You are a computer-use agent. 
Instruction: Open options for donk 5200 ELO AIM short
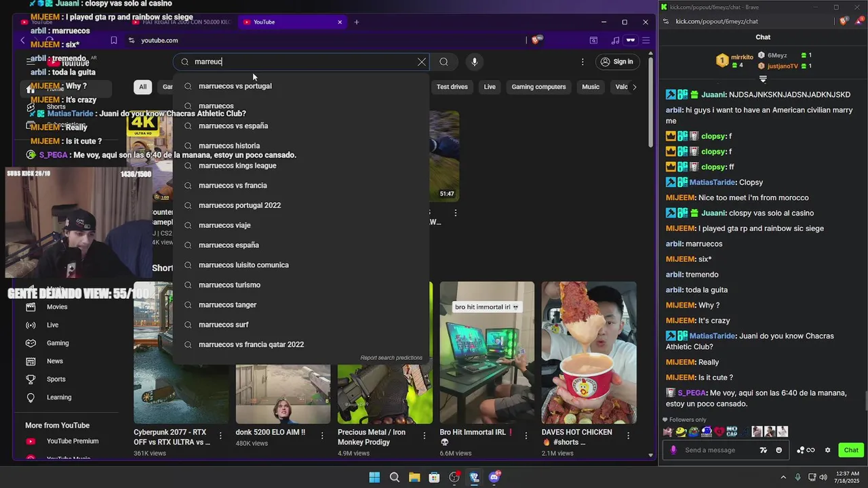click(x=322, y=435)
